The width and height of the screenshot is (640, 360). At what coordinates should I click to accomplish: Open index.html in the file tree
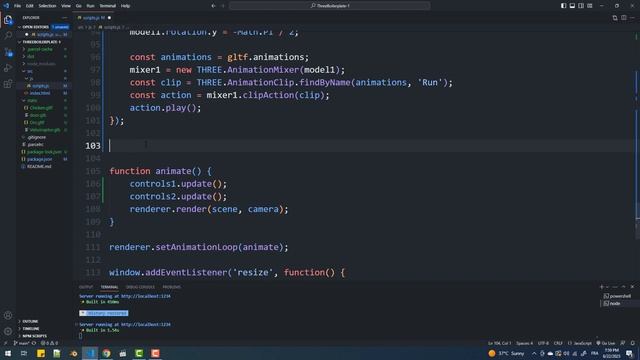(x=40, y=93)
